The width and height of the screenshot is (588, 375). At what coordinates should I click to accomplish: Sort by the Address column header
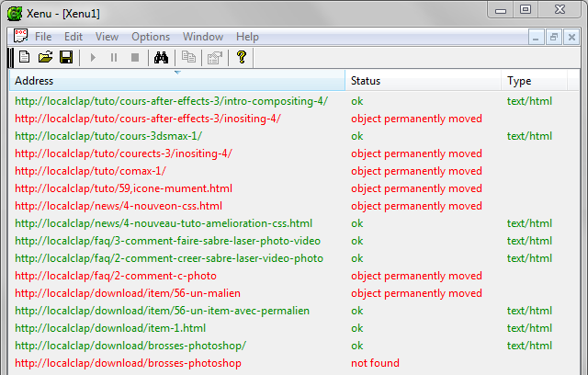point(177,81)
